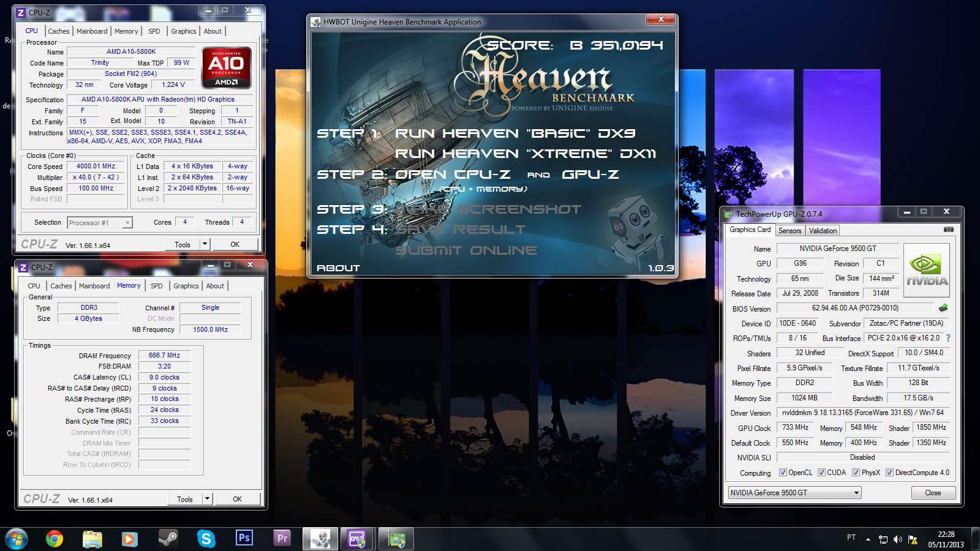Screen dimensions: 980x551
Task: Switch to GPU-Z taskbar item
Action: 396,539
